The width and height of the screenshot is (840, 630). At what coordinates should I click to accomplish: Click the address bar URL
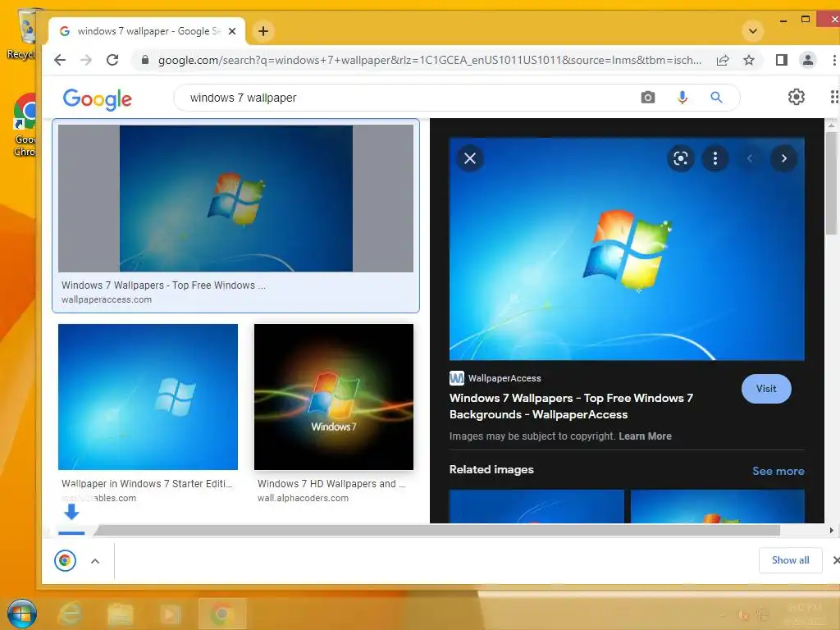[430, 60]
